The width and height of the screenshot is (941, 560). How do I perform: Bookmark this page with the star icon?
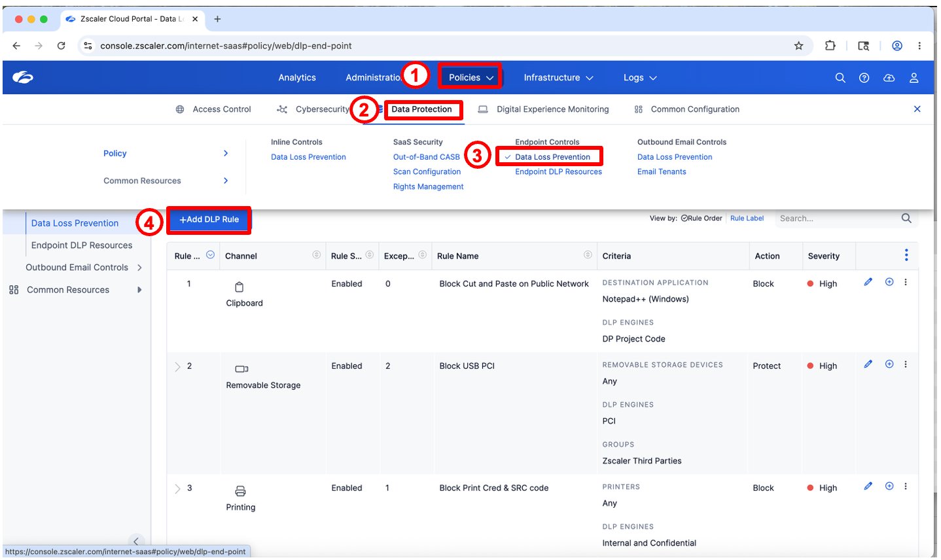coord(798,46)
